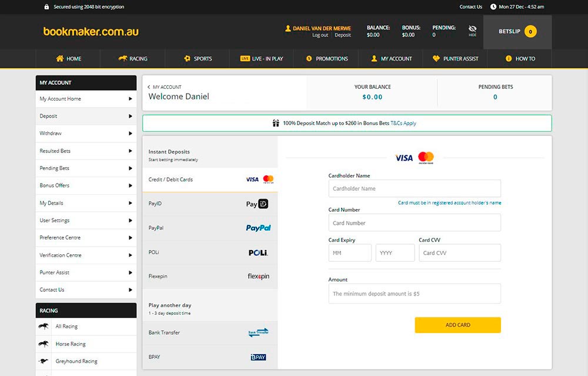The height and width of the screenshot is (376, 588).
Task: Click the Log out link
Action: (x=320, y=35)
